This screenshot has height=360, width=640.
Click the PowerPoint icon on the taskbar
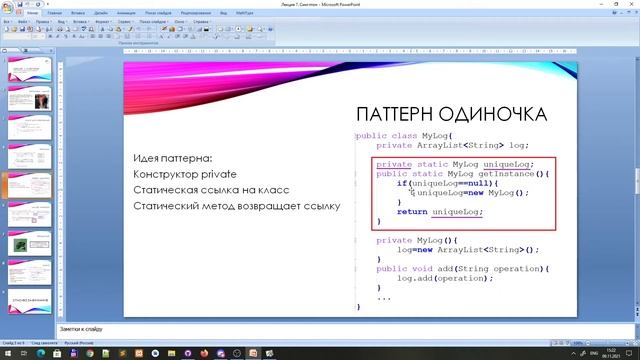253,353
